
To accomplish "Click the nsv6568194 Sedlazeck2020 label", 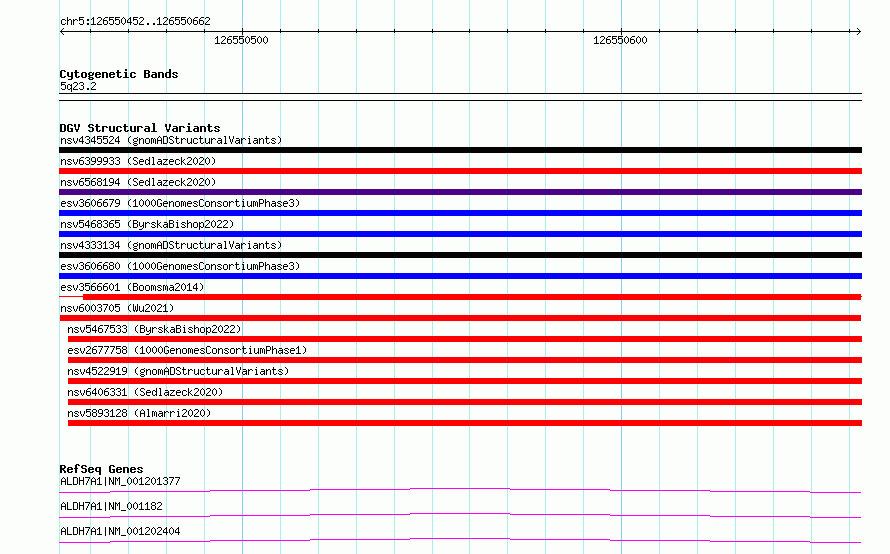I will (138, 182).
